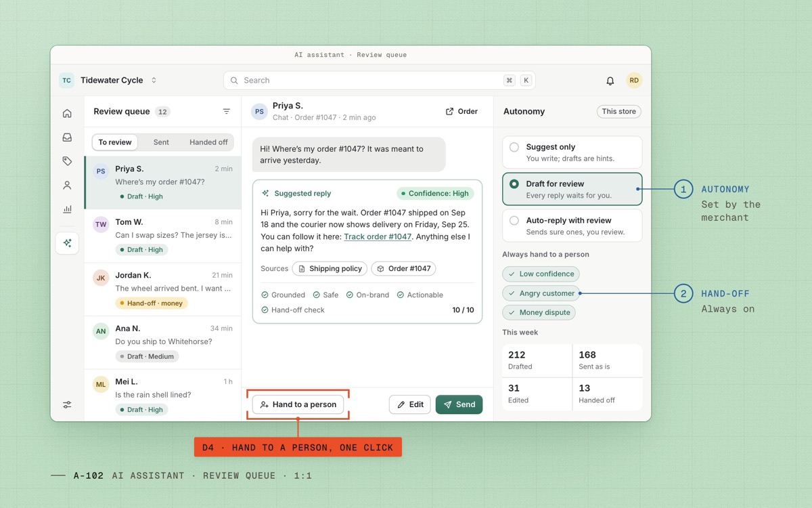Open the Order button in conversation header
This screenshot has width=812, height=508.
(461, 112)
